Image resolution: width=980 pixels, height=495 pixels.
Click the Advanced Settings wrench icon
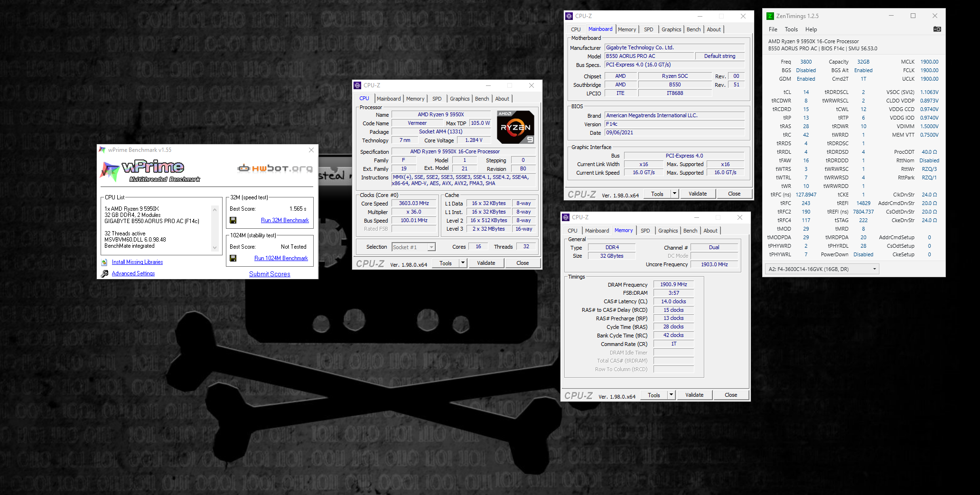coord(104,273)
